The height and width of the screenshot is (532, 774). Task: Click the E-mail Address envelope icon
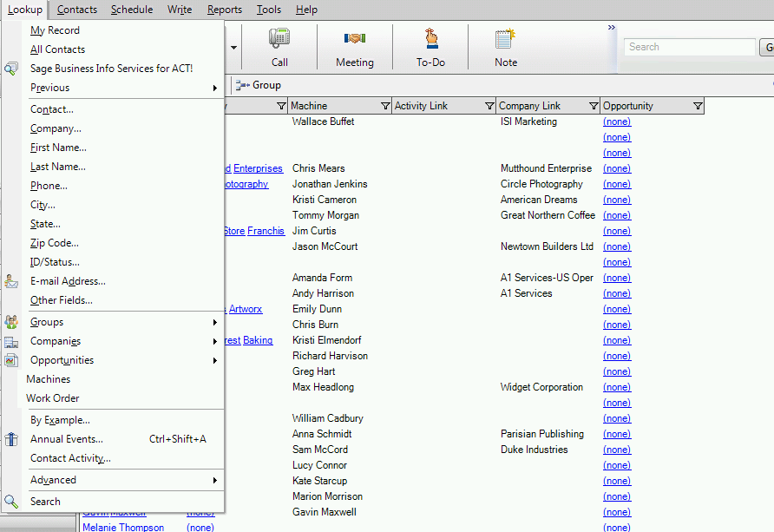(11, 281)
